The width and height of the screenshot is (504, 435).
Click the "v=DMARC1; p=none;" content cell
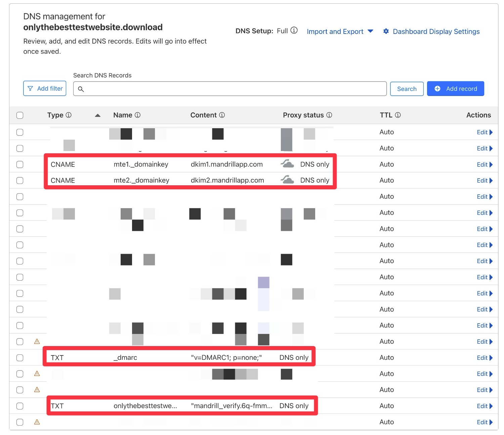pos(226,358)
